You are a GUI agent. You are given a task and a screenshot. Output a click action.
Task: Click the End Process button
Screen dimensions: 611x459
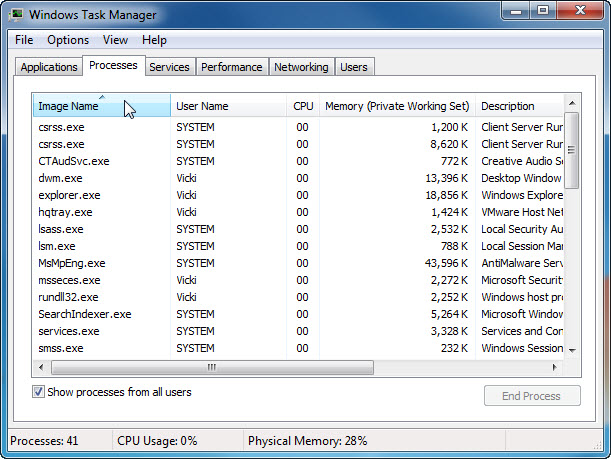coord(532,396)
